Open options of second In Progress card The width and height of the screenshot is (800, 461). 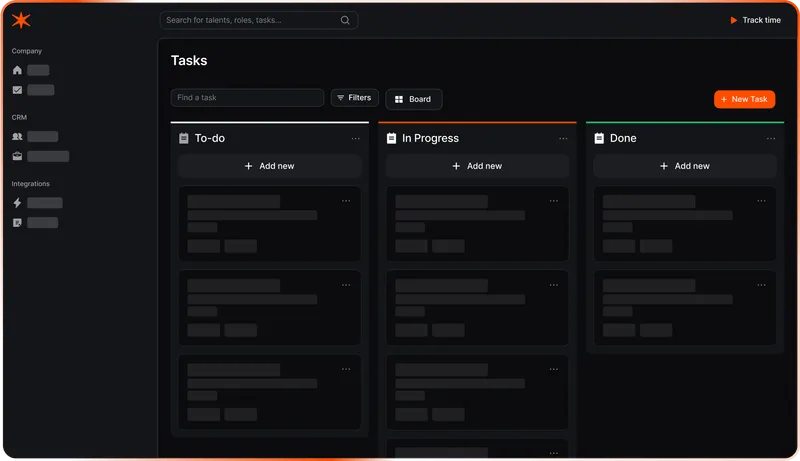(554, 285)
